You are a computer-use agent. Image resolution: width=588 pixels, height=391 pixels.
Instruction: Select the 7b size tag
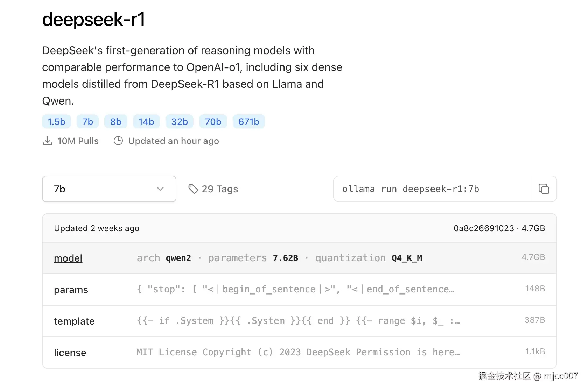87,122
